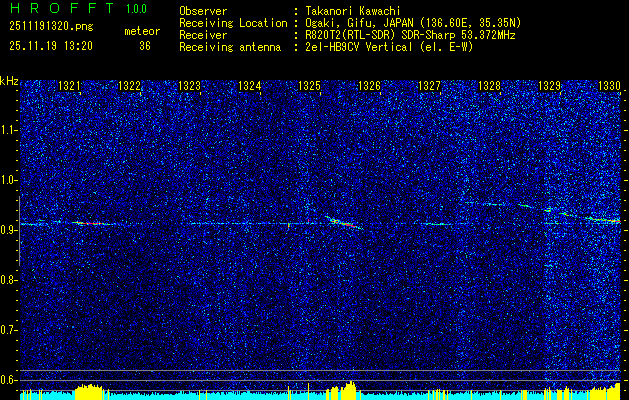The image size is (629, 400).
Task: Click the Receiving antenna label
Action: coord(230,47)
